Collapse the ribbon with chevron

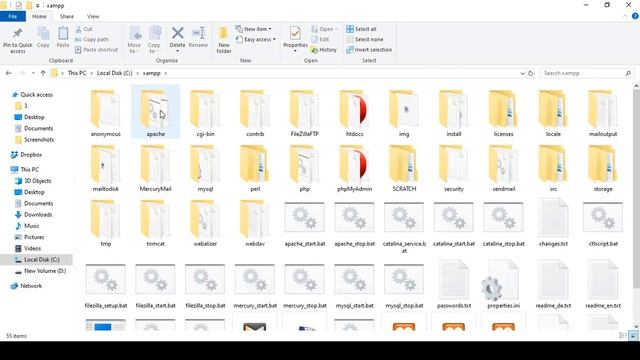click(625, 16)
